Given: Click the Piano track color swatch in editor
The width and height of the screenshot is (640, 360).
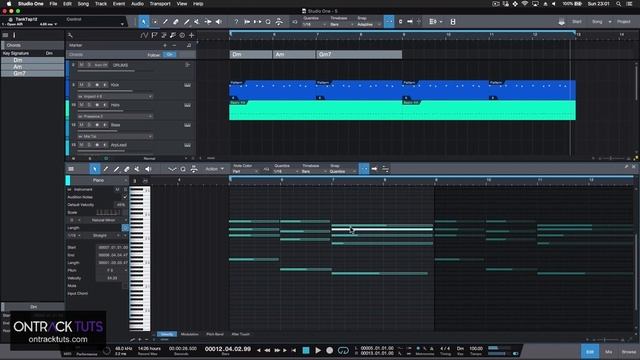Looking at the screenshot, I should coord(68,180).
